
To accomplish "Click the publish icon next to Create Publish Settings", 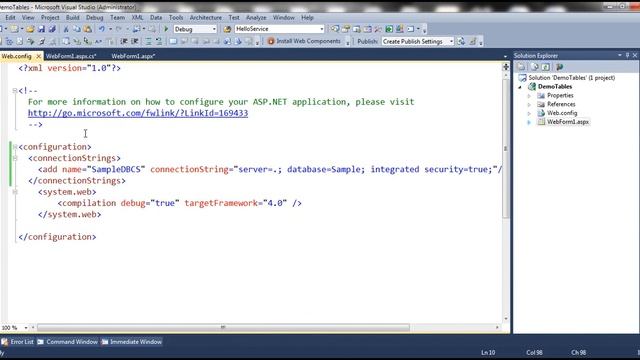I will coord(461,41).
